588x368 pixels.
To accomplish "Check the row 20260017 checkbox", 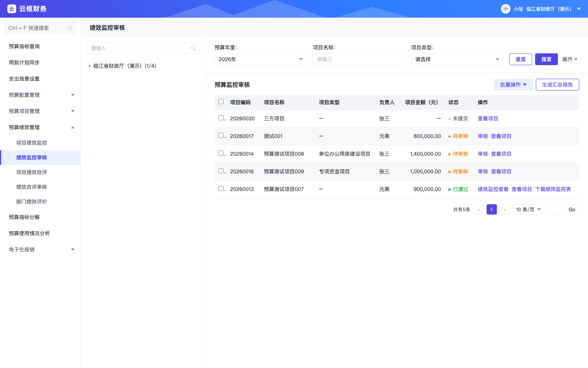I will click(221, 135).
